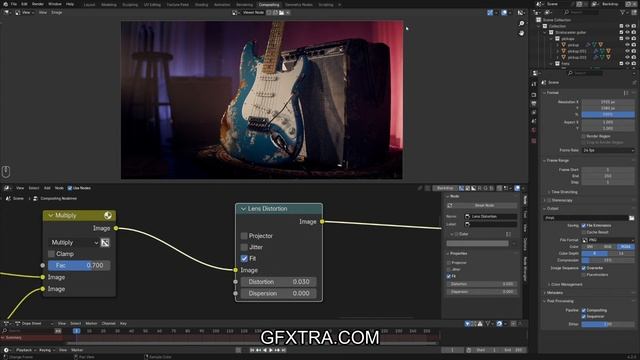Click the pan hand icon in image viewer
Screen dimensions: 640x360
click(x=521, y=33)
